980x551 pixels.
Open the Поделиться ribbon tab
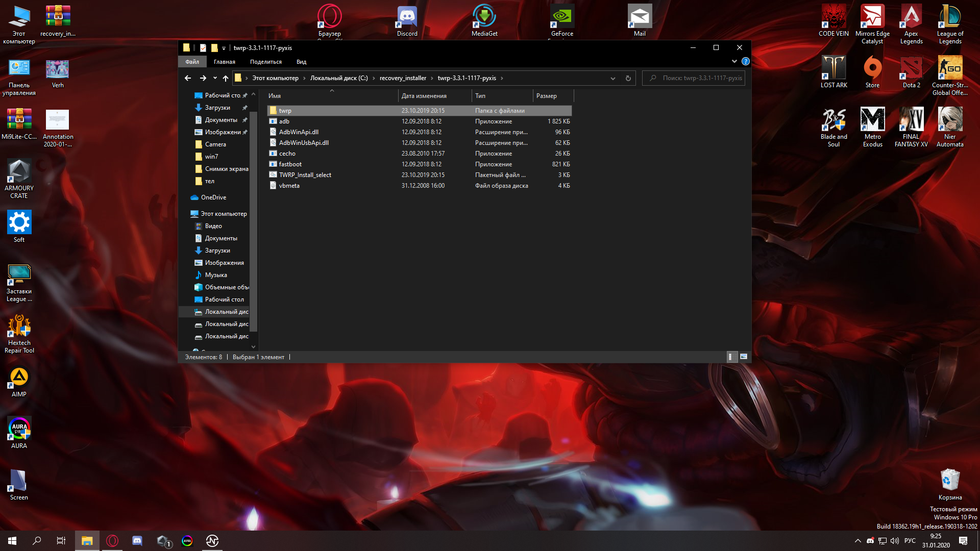coord(266,62)
